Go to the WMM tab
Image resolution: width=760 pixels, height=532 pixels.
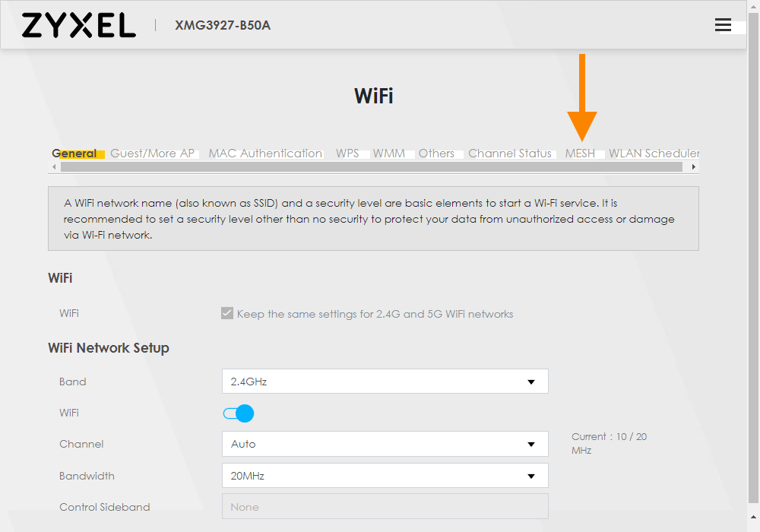388,154
